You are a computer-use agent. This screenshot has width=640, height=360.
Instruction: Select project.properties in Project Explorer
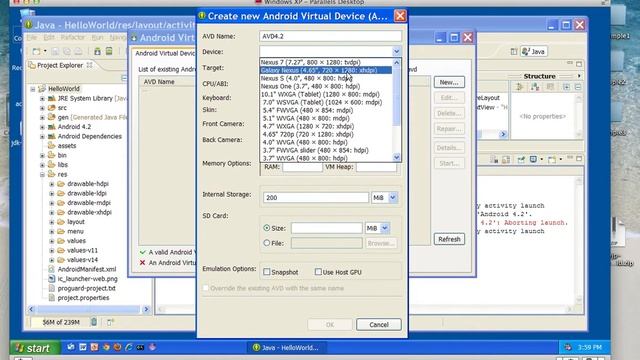[x=83, y=298]
